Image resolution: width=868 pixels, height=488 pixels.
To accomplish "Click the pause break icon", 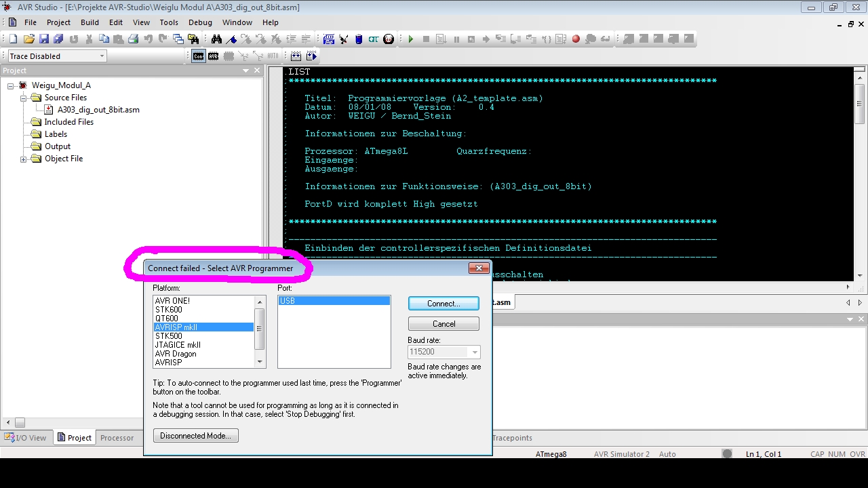I will point(456,39).
